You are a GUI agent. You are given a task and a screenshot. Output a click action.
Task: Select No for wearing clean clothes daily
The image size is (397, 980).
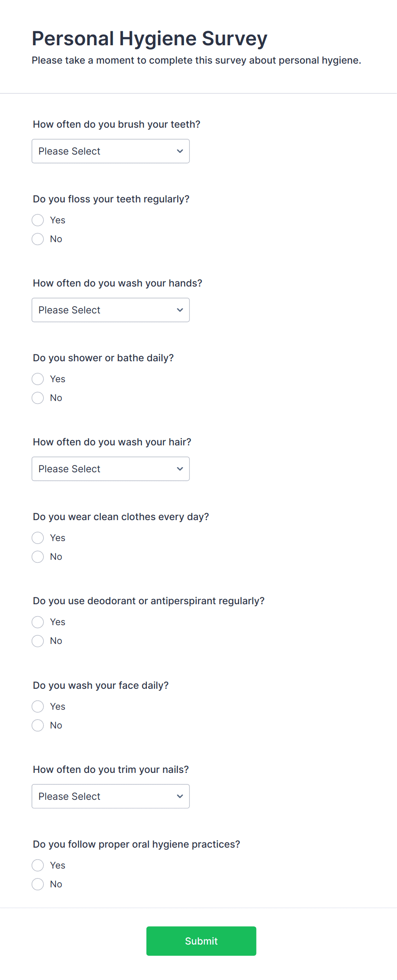click(38, 556)
